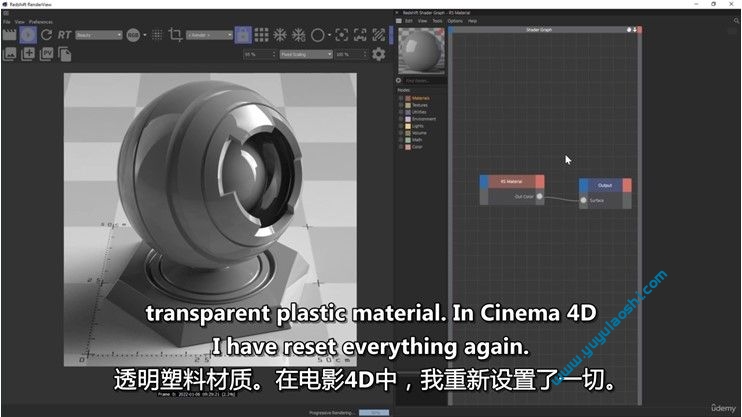Toggle the RT real-time render button
Screen dimensions: 742x417
[x=64, y=35]
